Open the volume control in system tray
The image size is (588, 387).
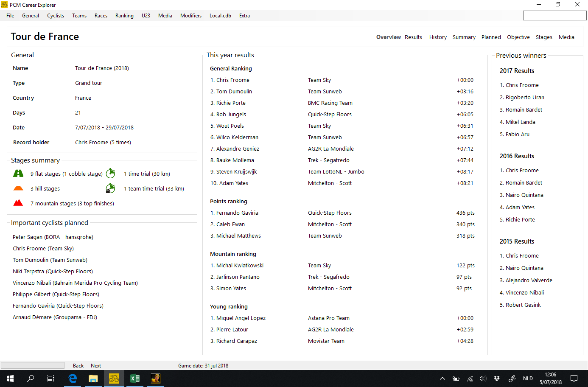[x=483, y=379]
